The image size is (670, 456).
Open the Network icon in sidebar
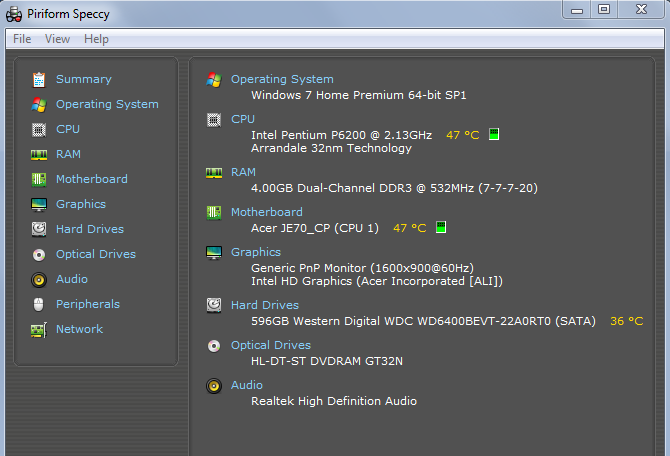pyautogui.click(x=39, y=329)
